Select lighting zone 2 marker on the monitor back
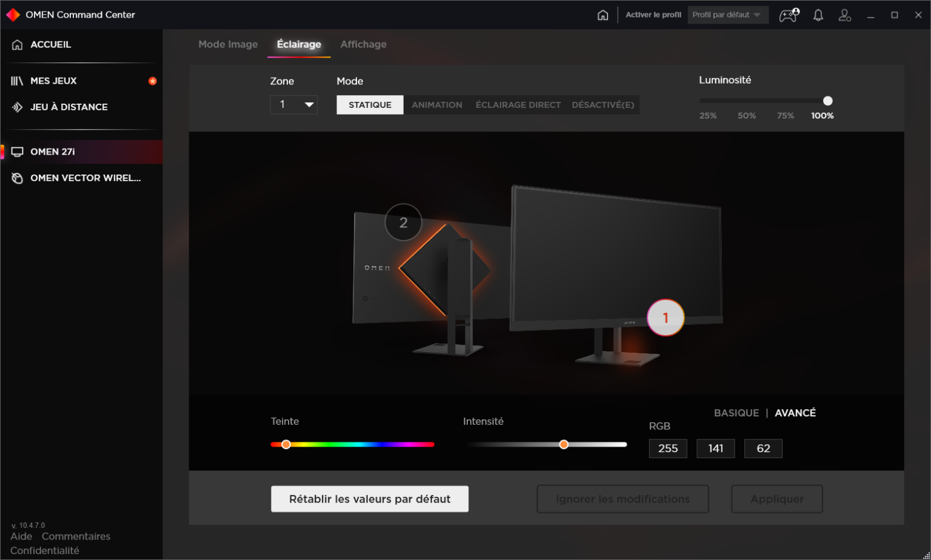 coord(403,222)
